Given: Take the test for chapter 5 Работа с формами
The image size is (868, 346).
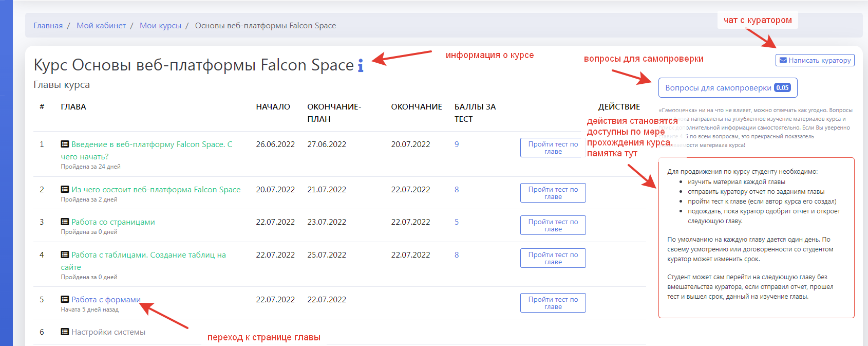Looking at the screenshot, I should [553, 303].
